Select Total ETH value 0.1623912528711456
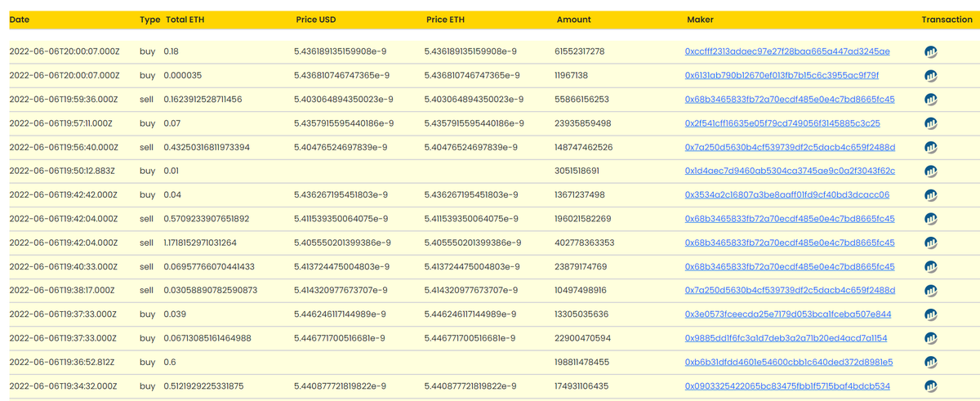Viewport: 980px width, 401px height. click(x=203, y=100)
